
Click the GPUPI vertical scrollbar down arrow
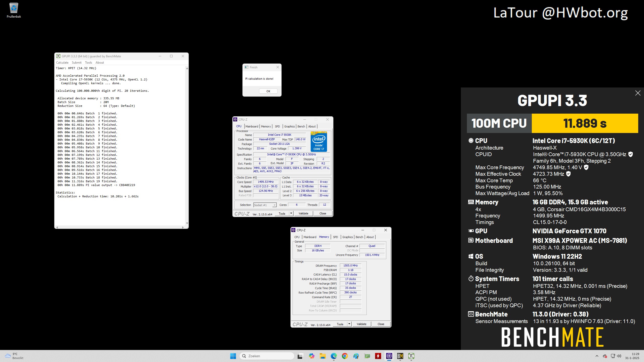(x=187, y=223)
